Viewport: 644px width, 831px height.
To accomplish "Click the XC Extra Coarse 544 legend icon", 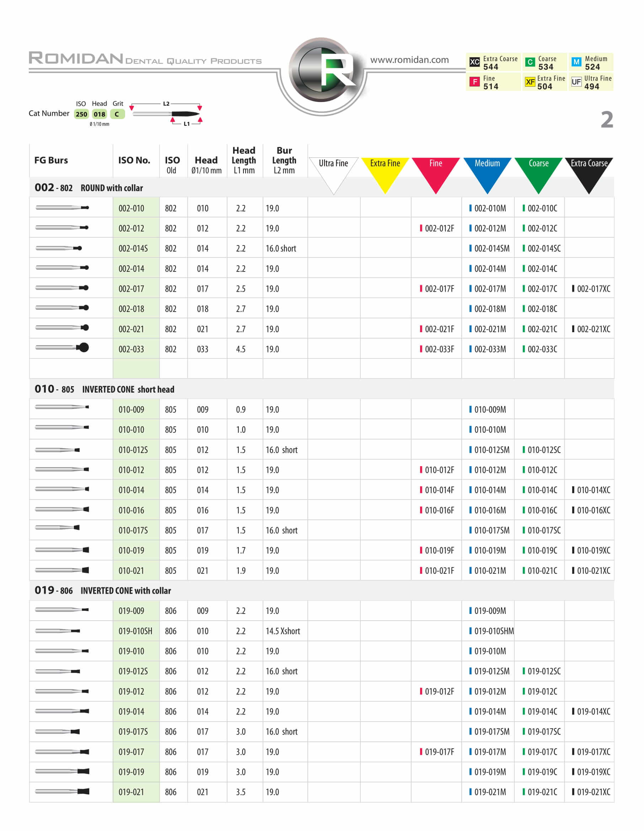I will click(x=474, y=62).
